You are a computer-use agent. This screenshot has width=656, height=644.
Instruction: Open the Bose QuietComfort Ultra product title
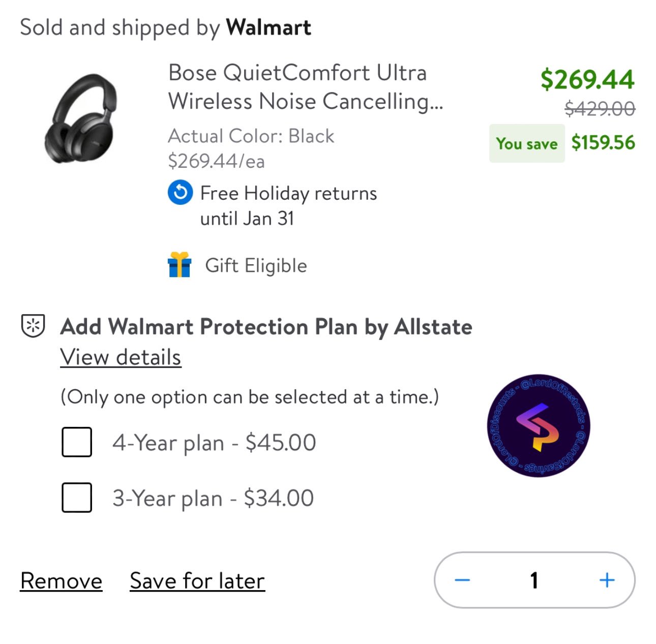coord(306,87)
